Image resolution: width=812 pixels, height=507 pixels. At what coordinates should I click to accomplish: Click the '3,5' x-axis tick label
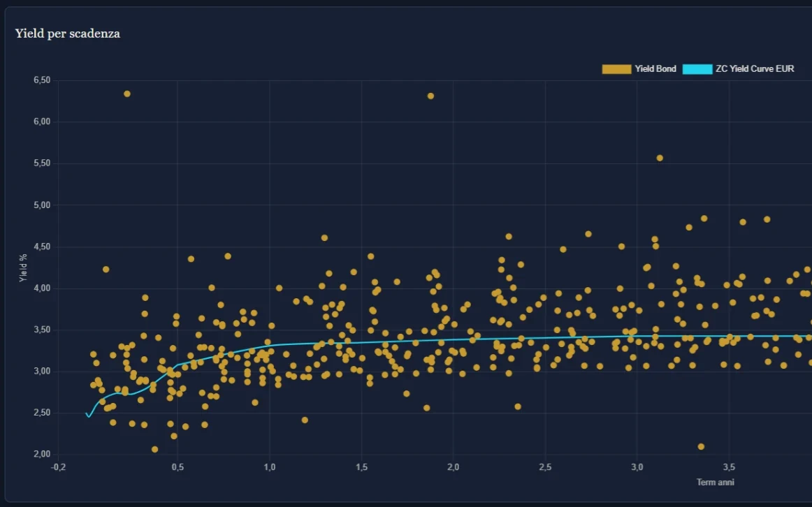click(729, 467)
